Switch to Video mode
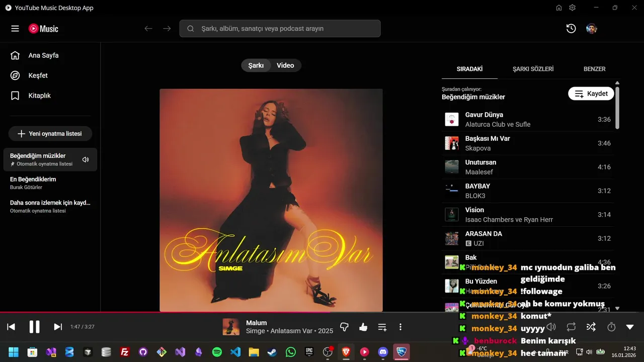Screen dimensions: 644x362 pos(285,65)
